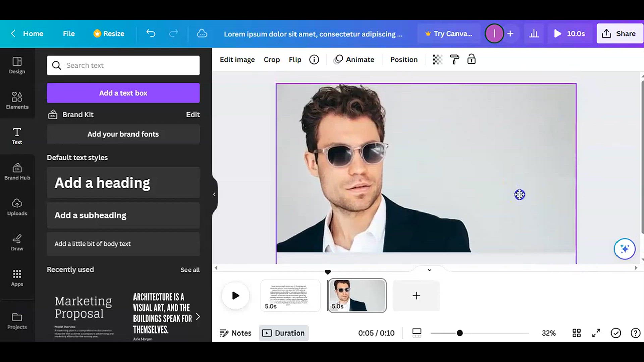Go back to Home
Image resolution: width=644 pixels, height=362 pixels.
pos(27,33)
